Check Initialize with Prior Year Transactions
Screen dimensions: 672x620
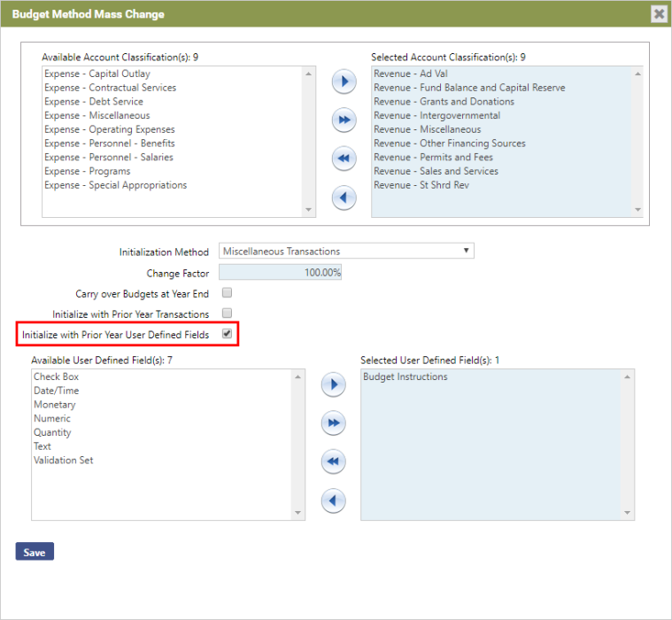click(227, 313)
